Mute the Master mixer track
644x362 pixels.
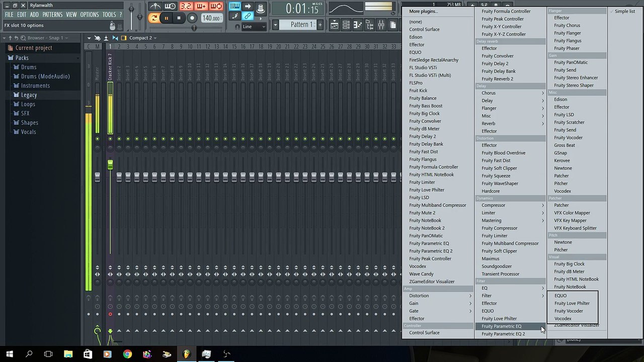pos(97,139)
